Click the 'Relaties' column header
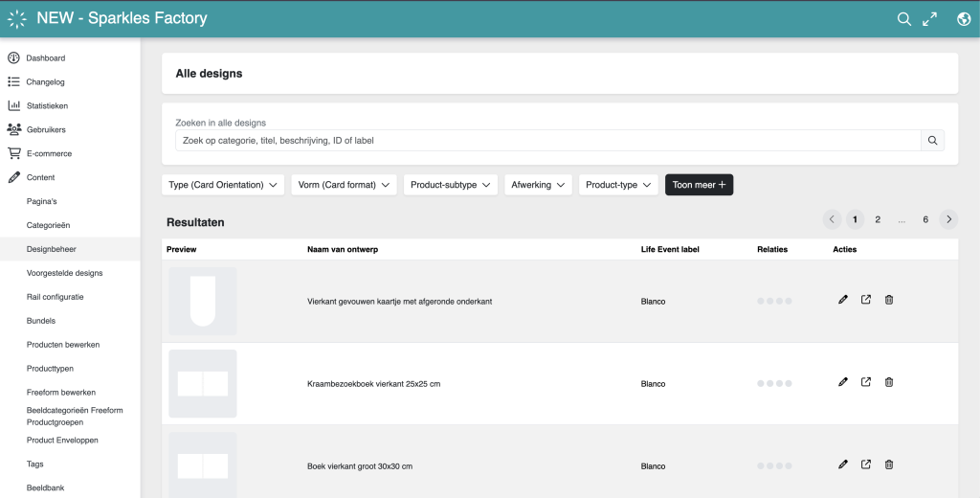 coord(772,249)
